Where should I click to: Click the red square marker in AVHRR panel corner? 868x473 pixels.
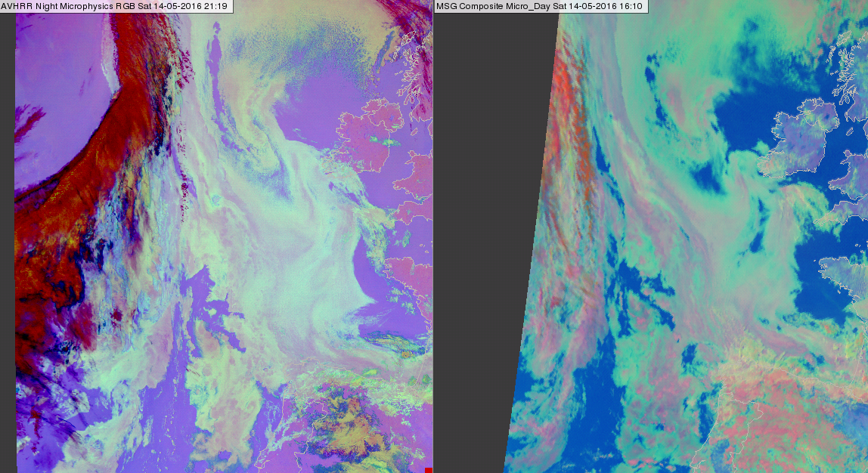[428, 469]
